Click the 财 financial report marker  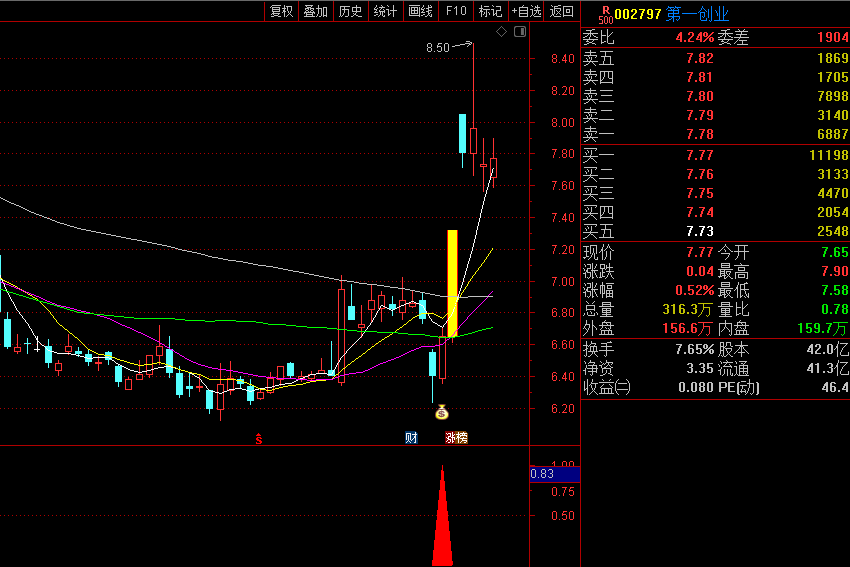coord(411,438)
